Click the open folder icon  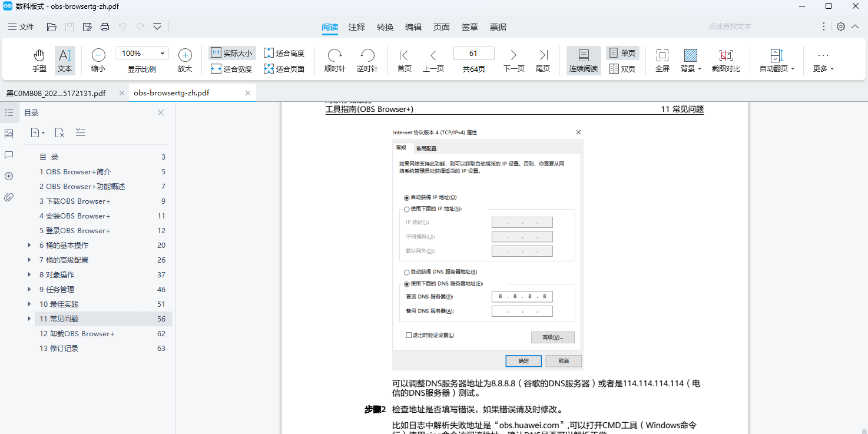click(52, 26)
